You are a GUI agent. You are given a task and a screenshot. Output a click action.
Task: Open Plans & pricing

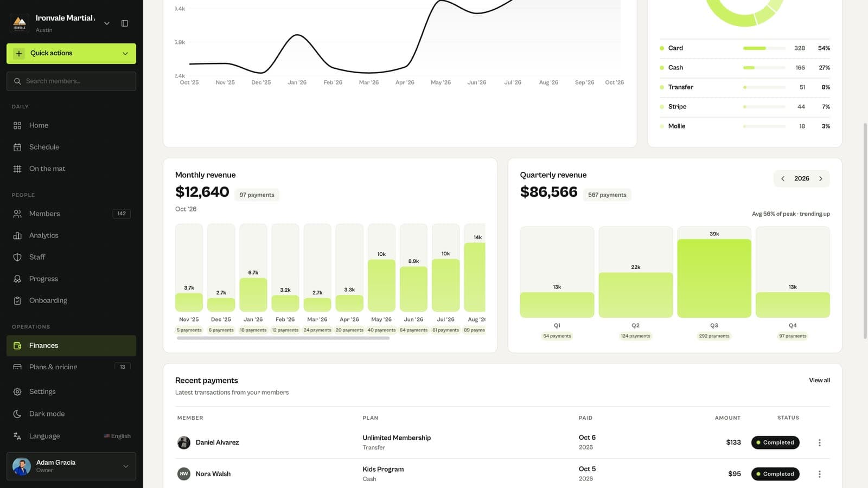click(71, 367)
